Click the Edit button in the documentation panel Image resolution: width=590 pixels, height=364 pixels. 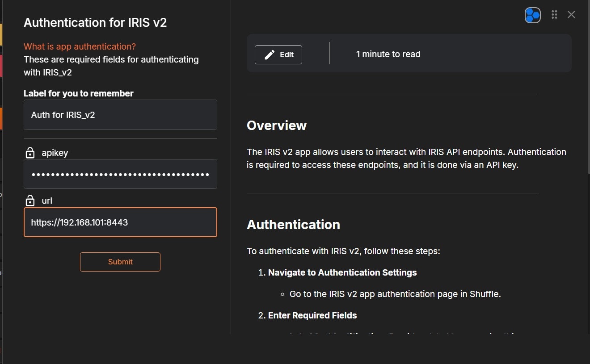[x=278, y=54]
